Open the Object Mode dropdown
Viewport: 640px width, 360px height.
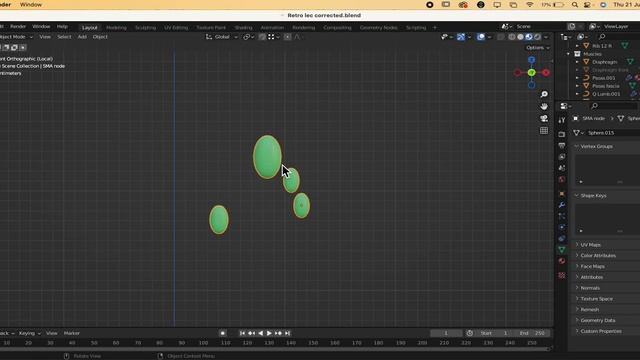tap(17, 37)
